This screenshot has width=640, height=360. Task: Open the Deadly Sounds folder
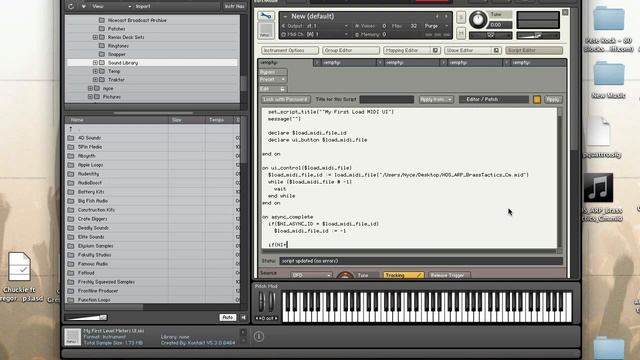[x=93, y=228]
